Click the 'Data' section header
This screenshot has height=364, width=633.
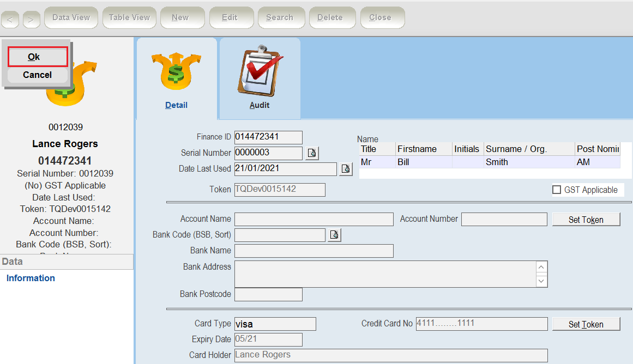click(x=67, y=262)
